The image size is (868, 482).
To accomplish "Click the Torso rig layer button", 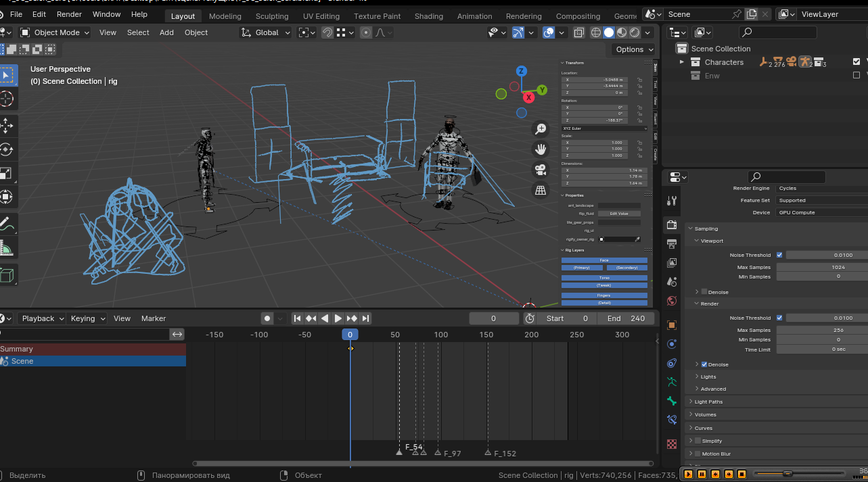I will pyautogui.click(x=604, y=278).
